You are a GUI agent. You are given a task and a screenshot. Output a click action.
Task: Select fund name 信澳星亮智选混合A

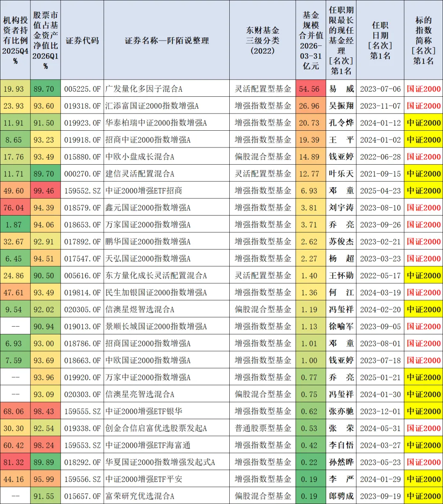(140, 395)
